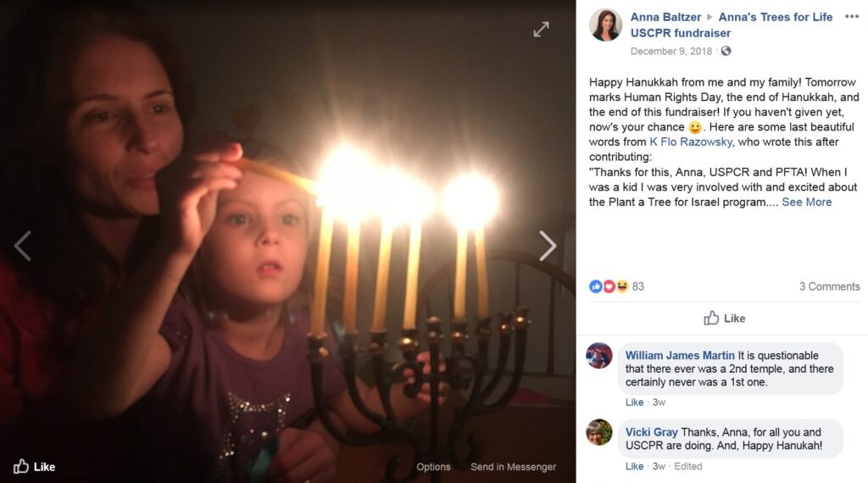
Task: Like the post below reactions
Action: pos(724,318)
